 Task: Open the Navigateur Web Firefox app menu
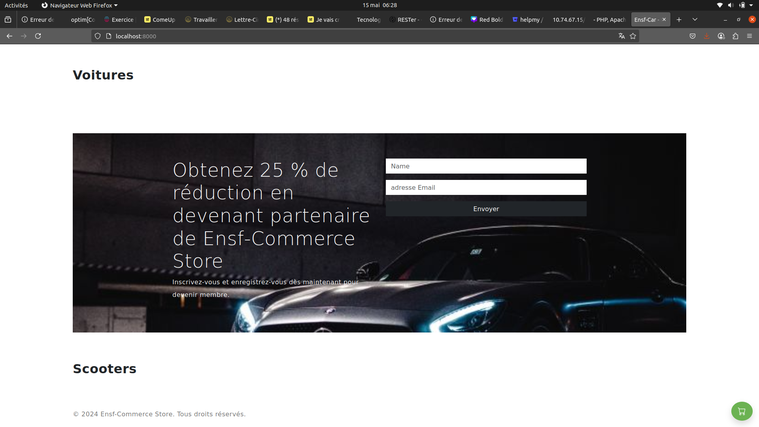pyautogui.click(x=79, y=5)
